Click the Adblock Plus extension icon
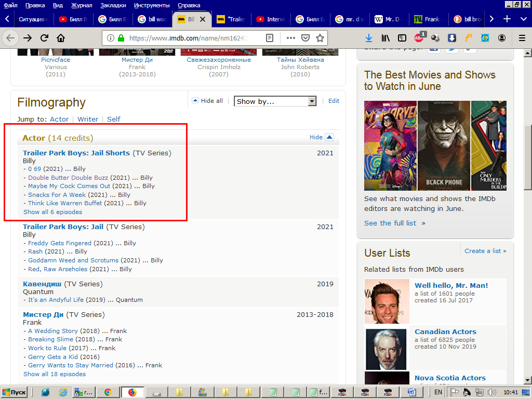This screenshot has height=399, width=532. (x=419, y=38)
